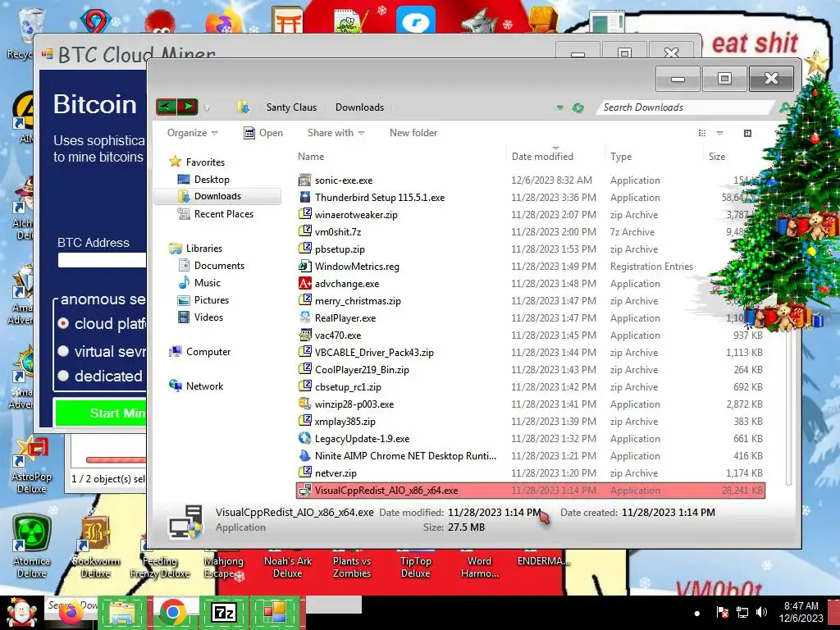Select WindowMetrics.reg file icon
Viewport: 840px width, 630px height.
305,267
